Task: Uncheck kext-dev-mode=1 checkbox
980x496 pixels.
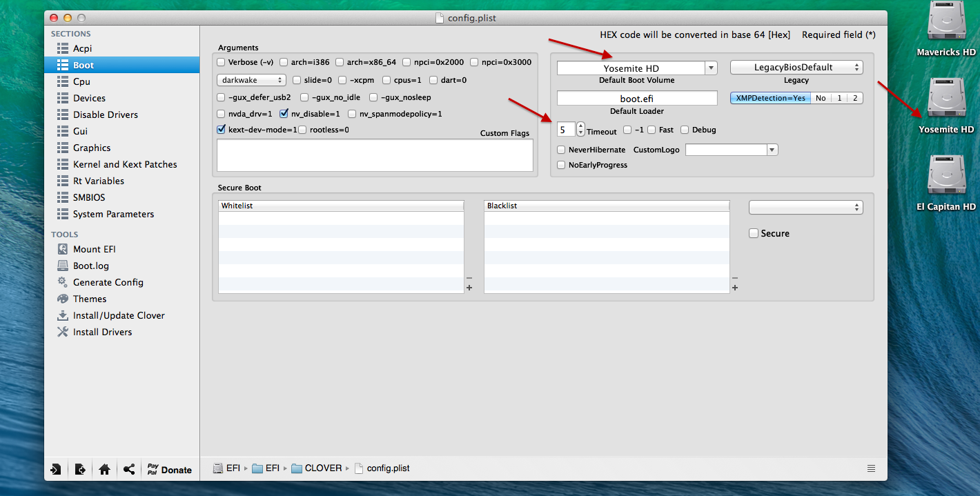Action: pyautogui.click(x=221, y=129)
